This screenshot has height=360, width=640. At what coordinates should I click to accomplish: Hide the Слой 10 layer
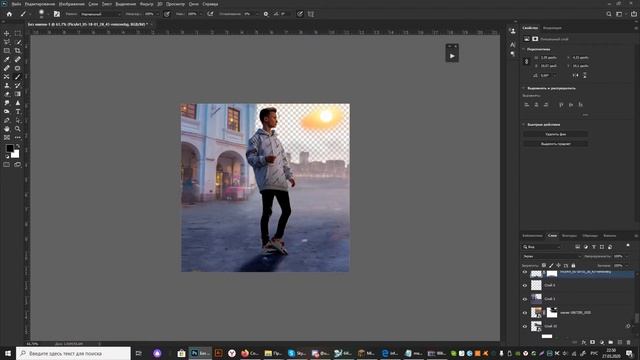(x=525, y=326)
